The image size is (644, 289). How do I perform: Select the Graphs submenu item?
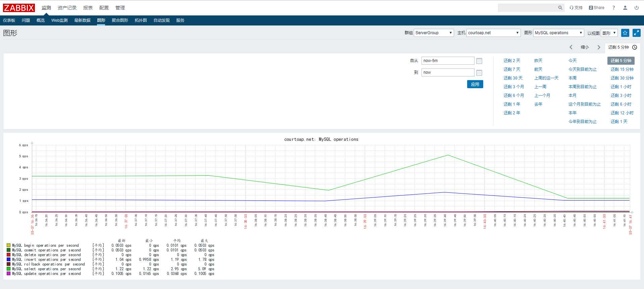pyautogui.click(x=101, y=20)
